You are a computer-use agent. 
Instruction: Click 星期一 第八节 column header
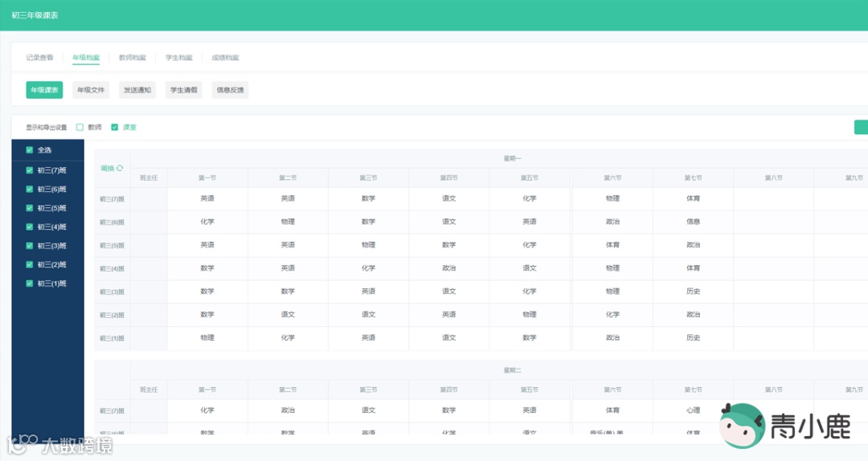[773, 178]
